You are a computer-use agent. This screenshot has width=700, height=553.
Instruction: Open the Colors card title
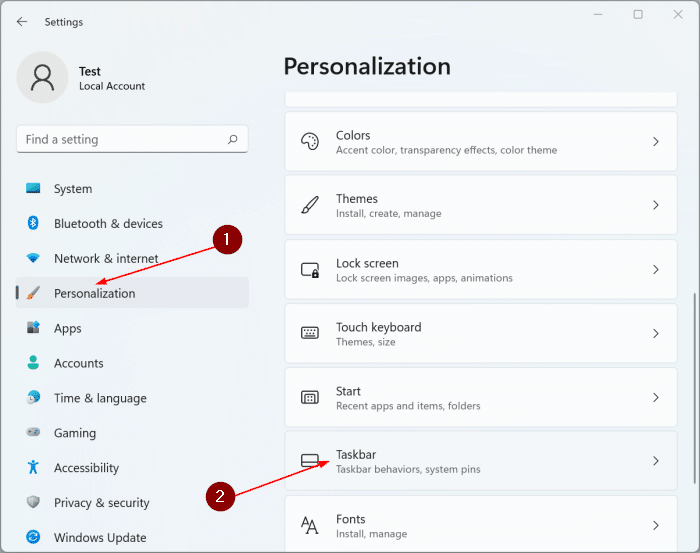pos(353,135)
